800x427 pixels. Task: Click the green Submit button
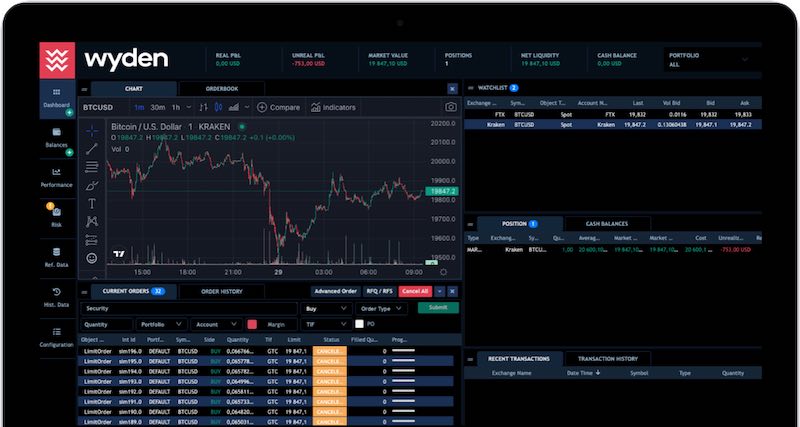pyautogui.click(x=438, y=308)
